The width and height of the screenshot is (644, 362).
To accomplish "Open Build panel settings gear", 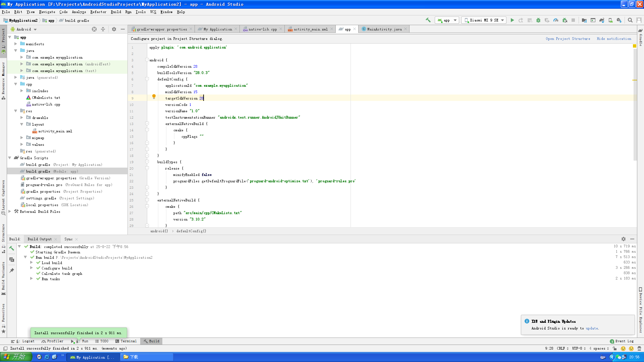I will [x=624, y=239].
